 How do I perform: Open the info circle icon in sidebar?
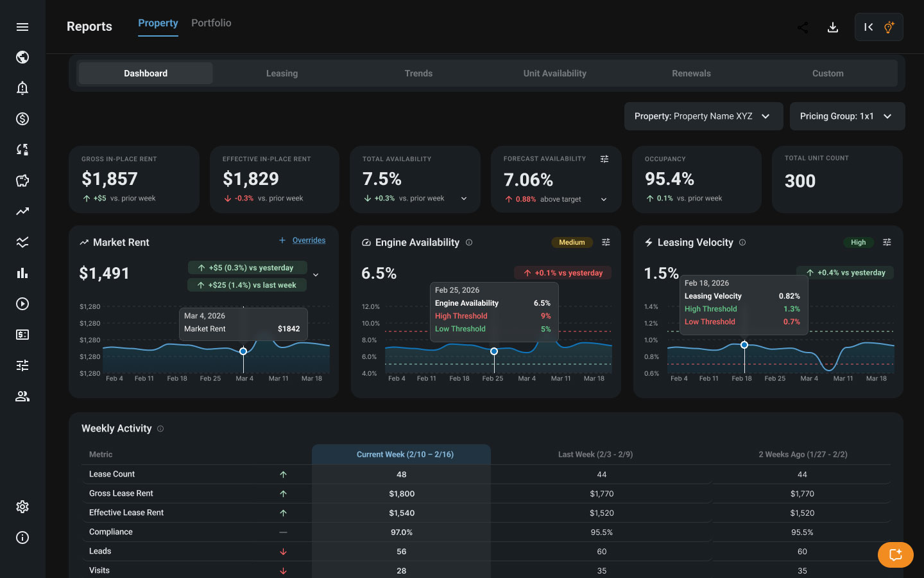[22, 538]
